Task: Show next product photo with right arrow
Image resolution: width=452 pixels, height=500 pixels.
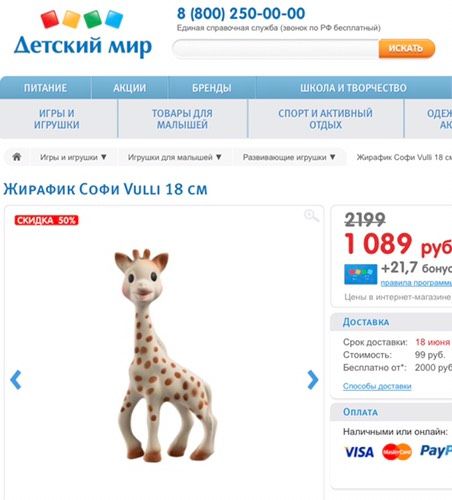Action: pyautogui.click(x=313, y=380)
